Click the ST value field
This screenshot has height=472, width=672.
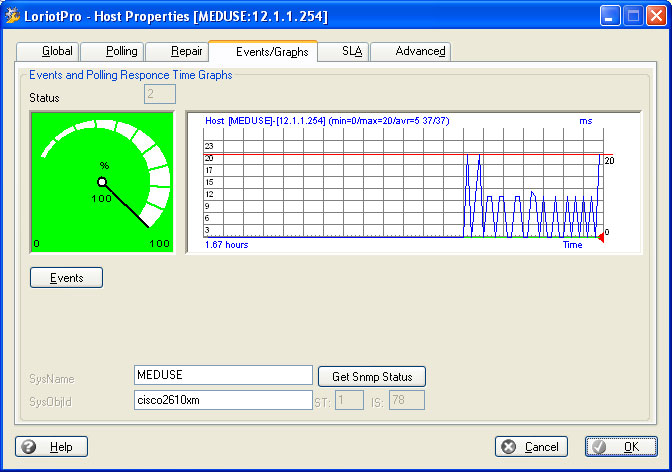349,401
